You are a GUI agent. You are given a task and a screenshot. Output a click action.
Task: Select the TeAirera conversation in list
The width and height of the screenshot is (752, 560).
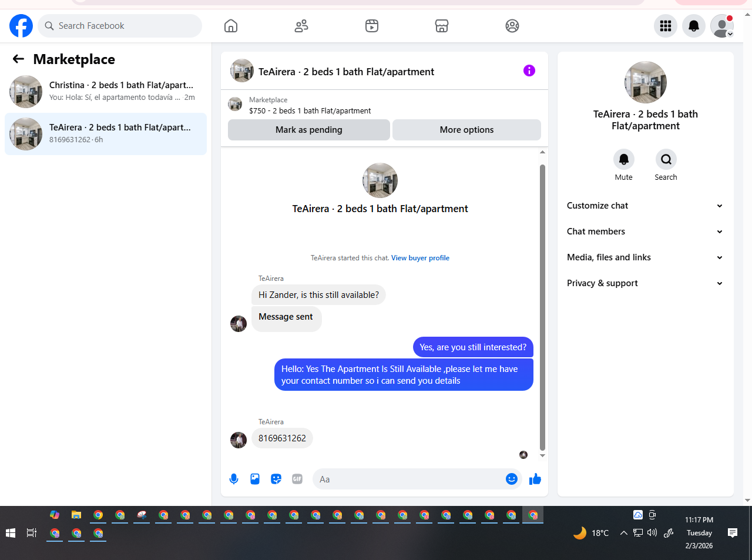pyautogui.click(x=106, y=134)
